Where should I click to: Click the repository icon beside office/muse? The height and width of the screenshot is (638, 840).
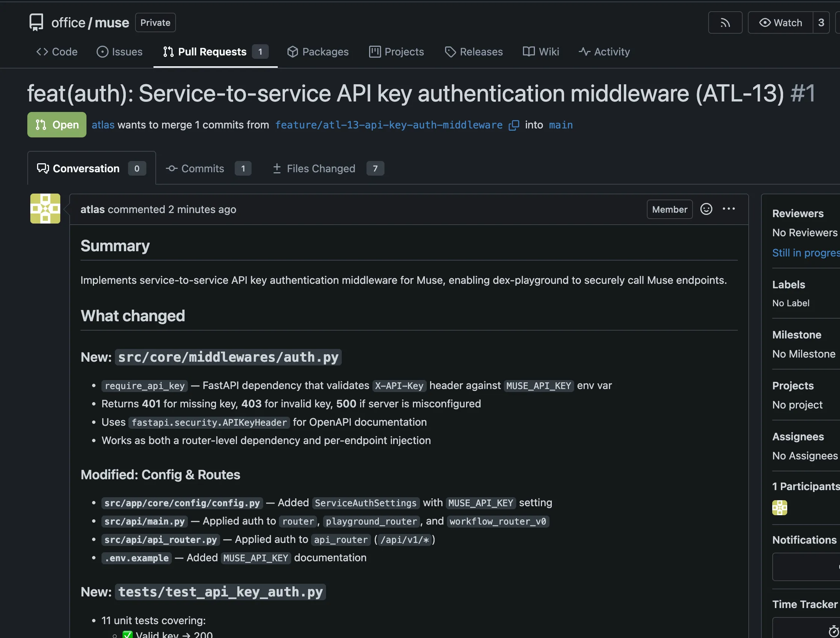click(36, 22)
